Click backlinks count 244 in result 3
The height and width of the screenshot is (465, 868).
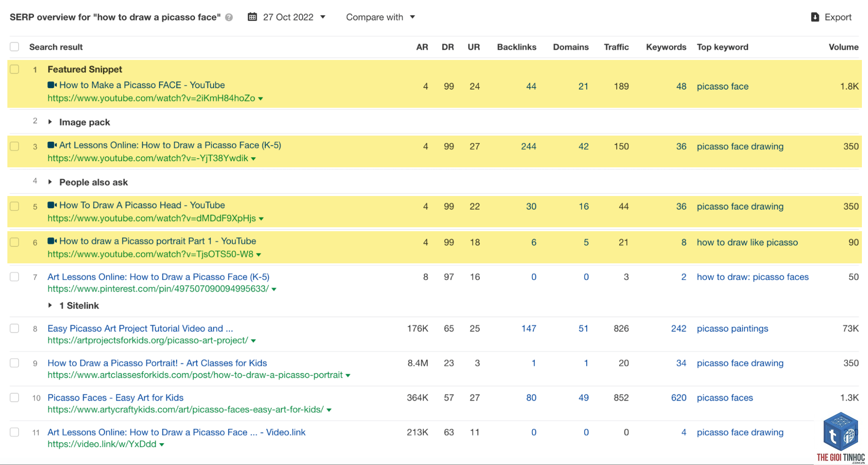point(528,146)
